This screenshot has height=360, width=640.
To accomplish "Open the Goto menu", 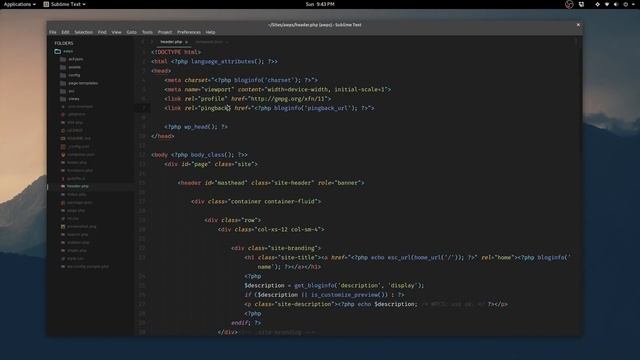I will (131, 32).
